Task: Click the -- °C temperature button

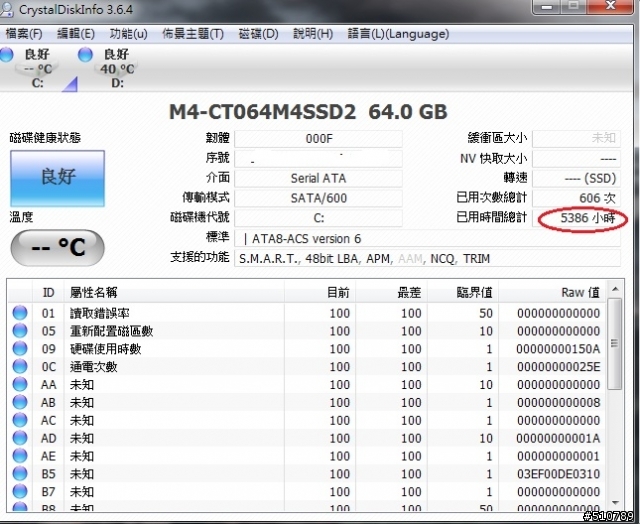Action: point(58,247)
